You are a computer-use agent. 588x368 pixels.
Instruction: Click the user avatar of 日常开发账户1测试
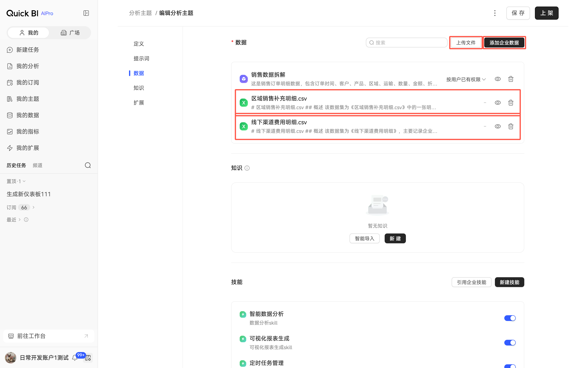click(x=10, y=358)
